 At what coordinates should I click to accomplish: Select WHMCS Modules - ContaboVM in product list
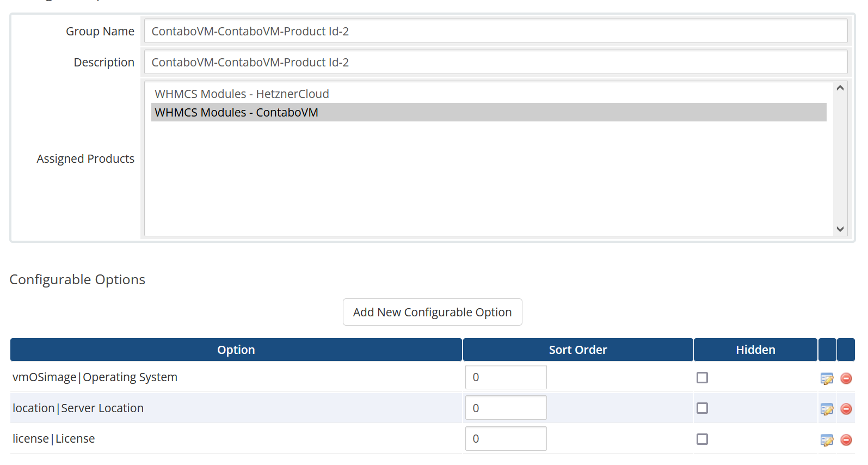(x=489, y=112)
